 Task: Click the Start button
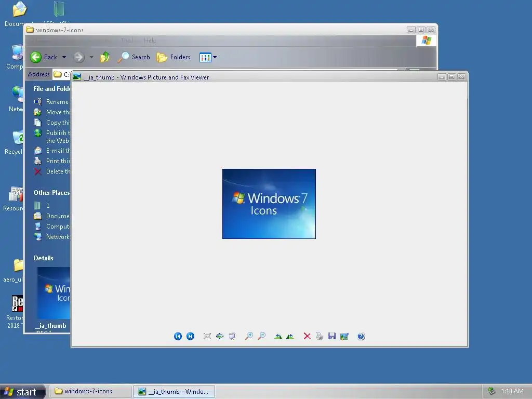tap(22, 392)
